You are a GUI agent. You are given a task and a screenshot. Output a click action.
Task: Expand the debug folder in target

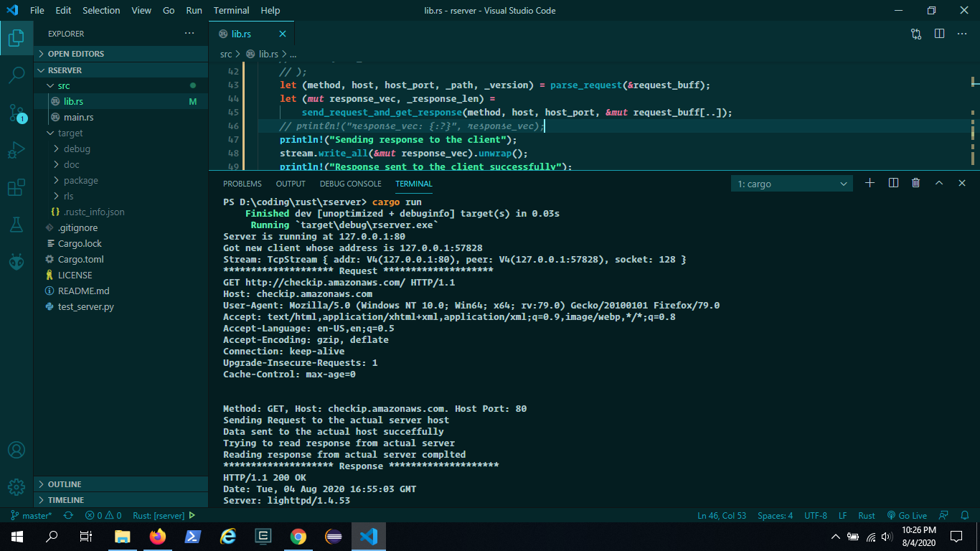[77, 149]
